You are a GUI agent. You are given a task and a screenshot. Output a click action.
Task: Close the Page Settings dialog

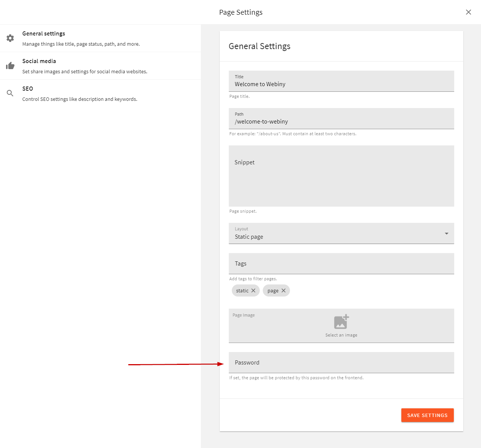coord(468,12)
